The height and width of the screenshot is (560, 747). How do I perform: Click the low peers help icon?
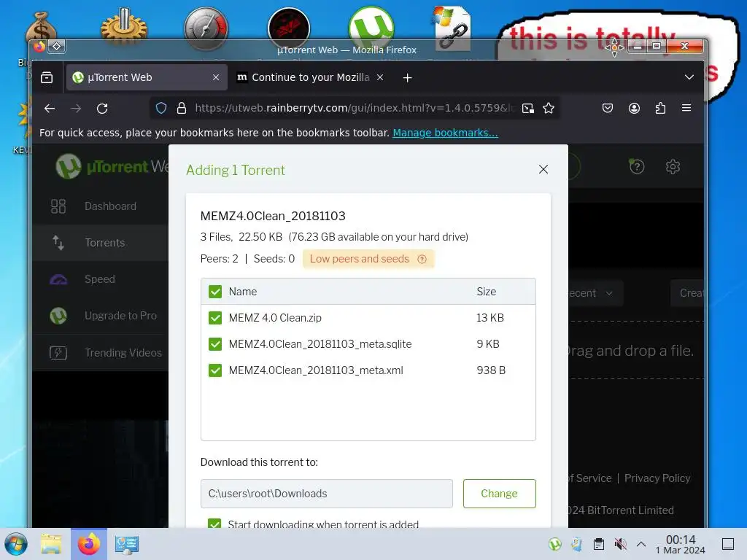(422, 259)
